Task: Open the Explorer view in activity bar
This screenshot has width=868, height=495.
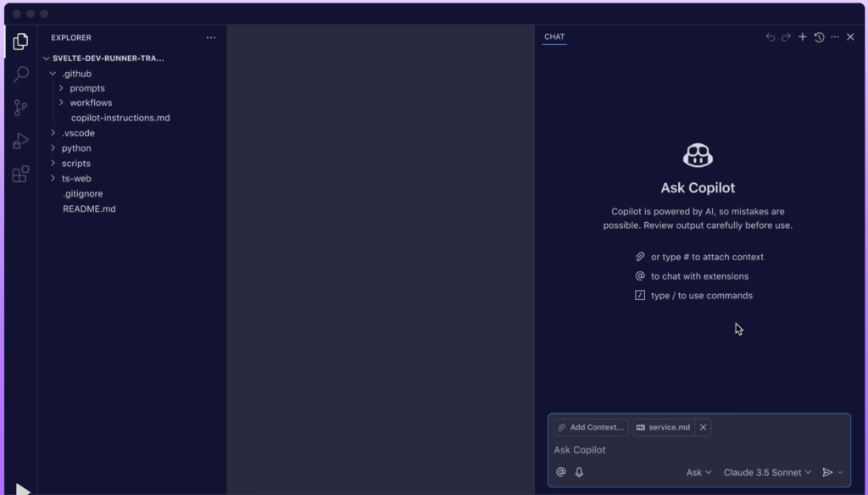Action: coord(20,42)
